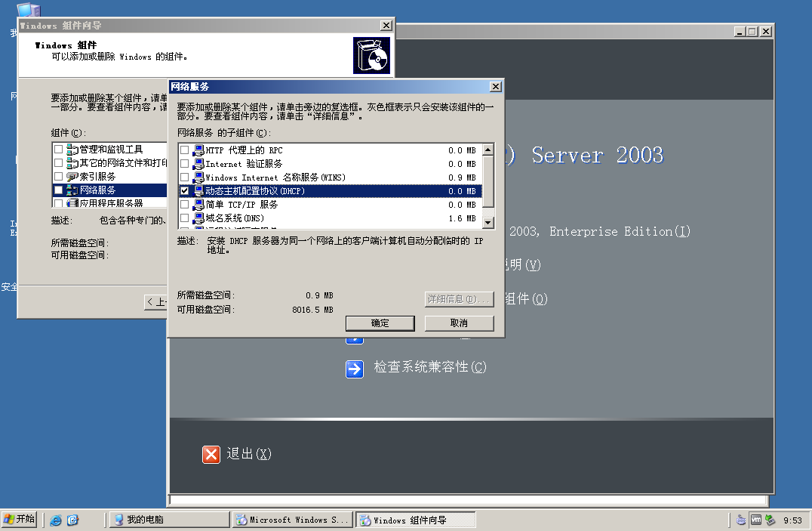Click the Windows flag icon on the 开始 button

(x=8, y=519)
